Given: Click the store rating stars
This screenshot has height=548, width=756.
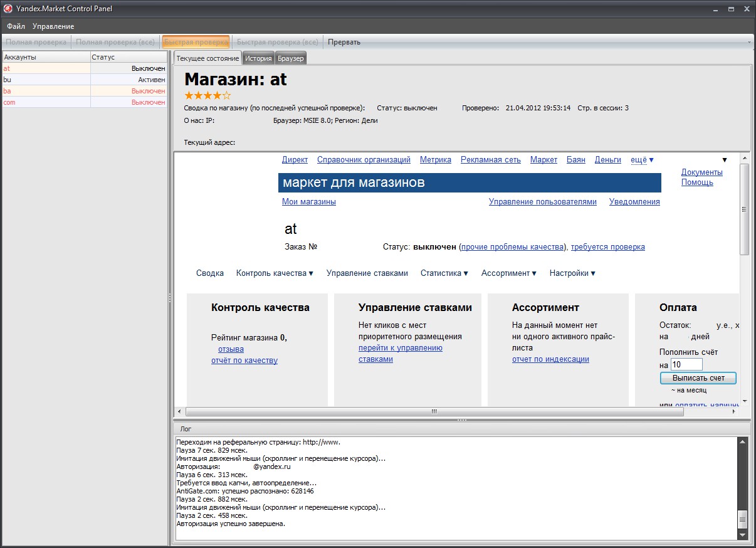Looking at the screenshot, I should (x=207, y=95).
